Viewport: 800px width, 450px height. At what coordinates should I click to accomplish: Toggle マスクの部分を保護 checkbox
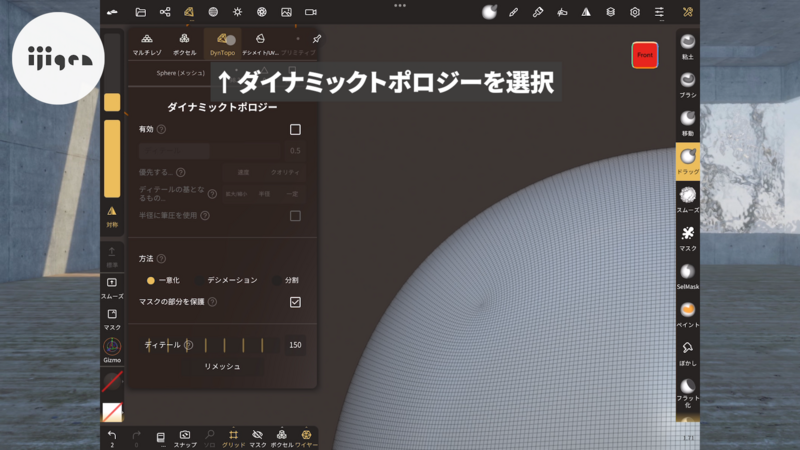(x=295, y=302)
